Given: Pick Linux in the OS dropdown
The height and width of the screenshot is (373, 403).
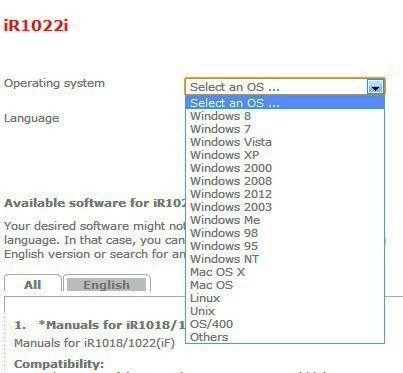Looking at the screenshot, I should coord(285,298).
